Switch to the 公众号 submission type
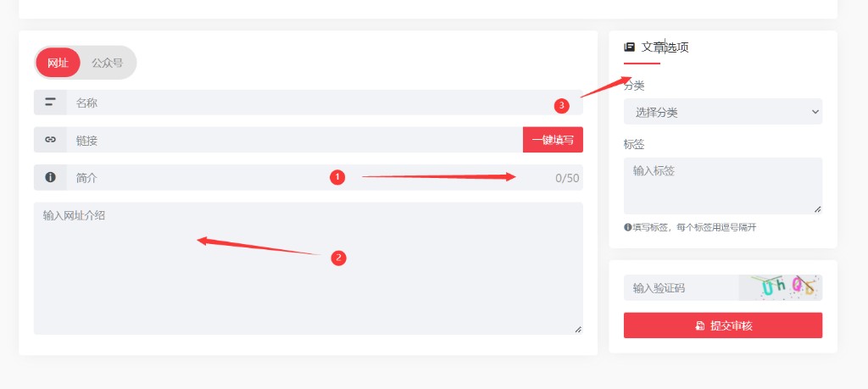The width and height of the screenshot is (868, 389). 108,63
